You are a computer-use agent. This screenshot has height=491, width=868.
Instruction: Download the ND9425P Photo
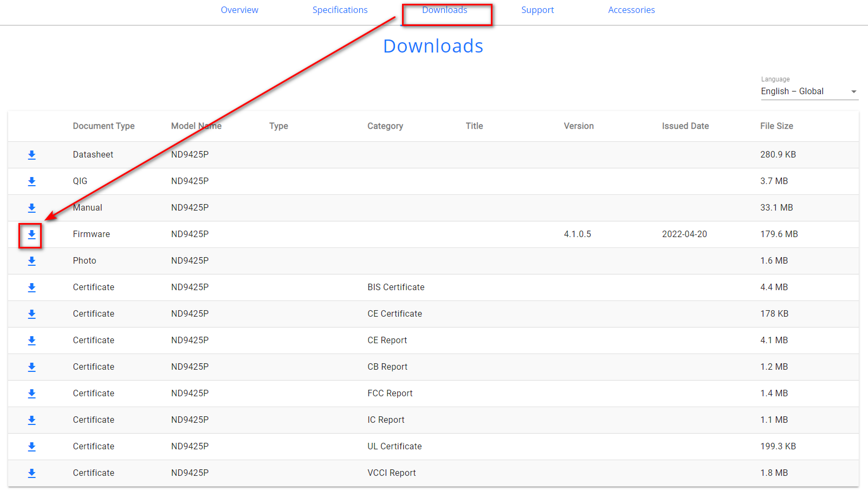(31, 261)
